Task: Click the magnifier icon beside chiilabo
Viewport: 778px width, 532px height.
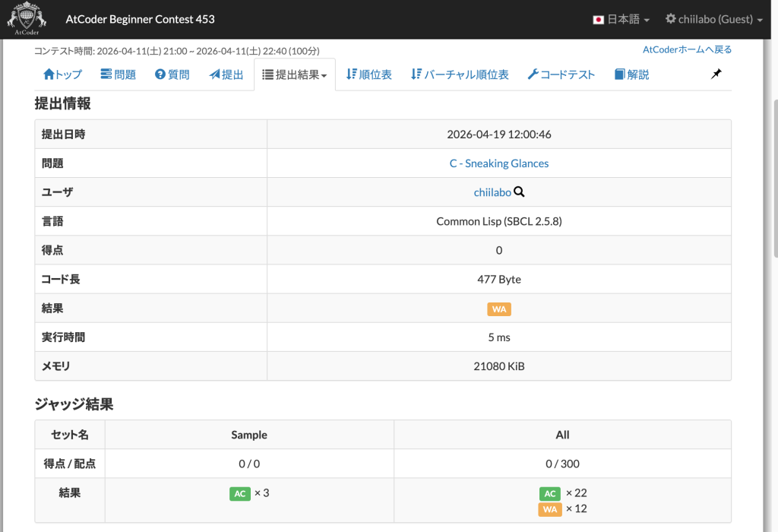Action: coord(519,192)
